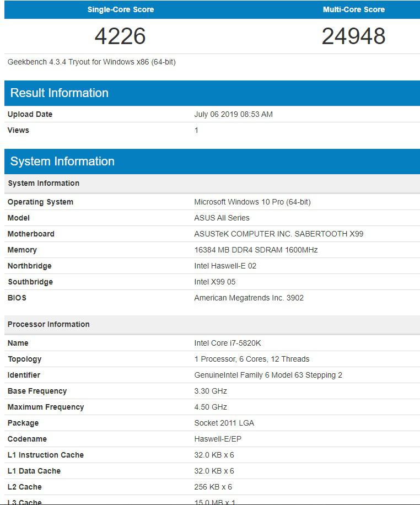Click the blue System Information section header
Image resolution: width=420 pixels, height=505 pixels.
click(x=62, y=161)
